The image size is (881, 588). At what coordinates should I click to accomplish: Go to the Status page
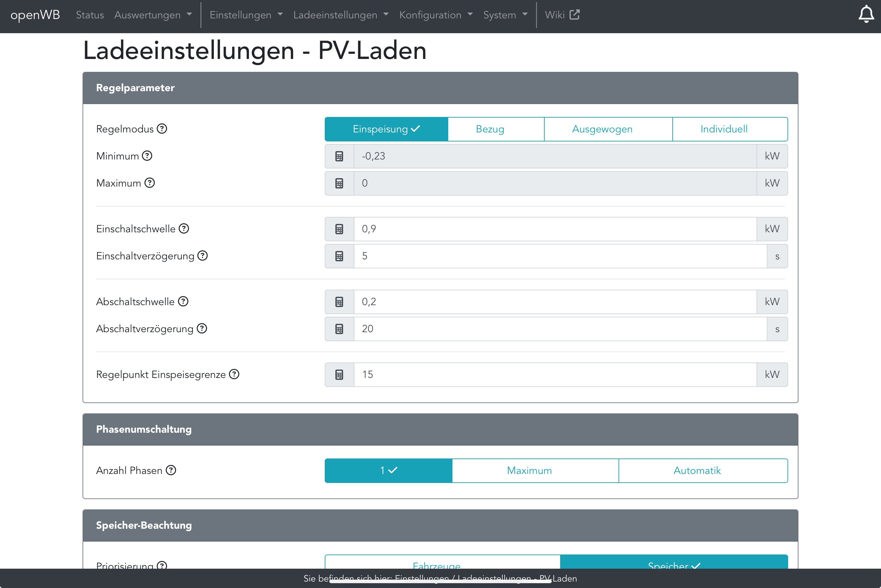[90, 15]
